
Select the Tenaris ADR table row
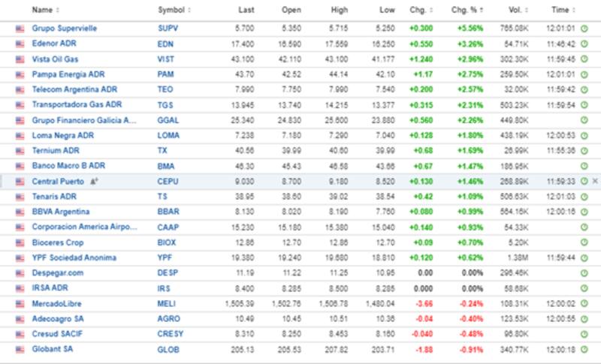(300, 197)
